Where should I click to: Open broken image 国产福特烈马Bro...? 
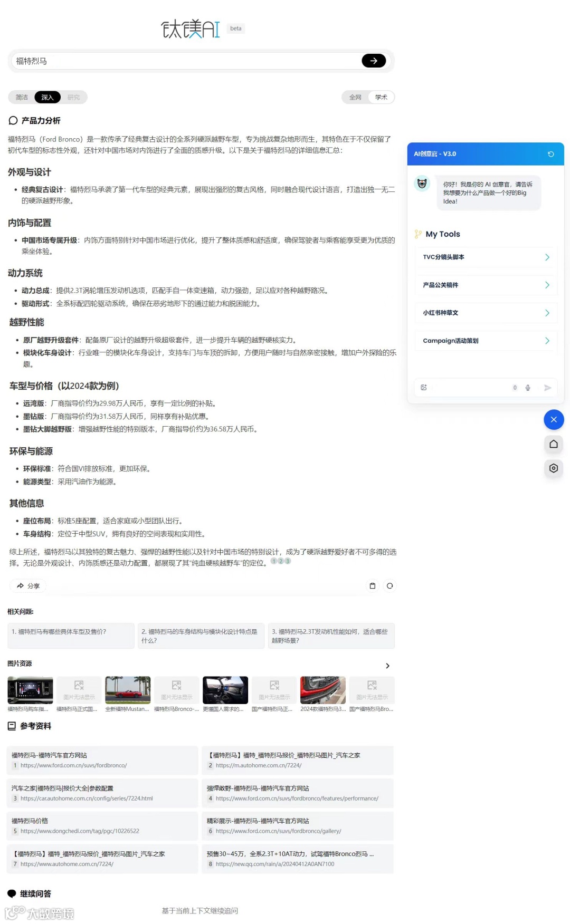[x=372, y=690]
